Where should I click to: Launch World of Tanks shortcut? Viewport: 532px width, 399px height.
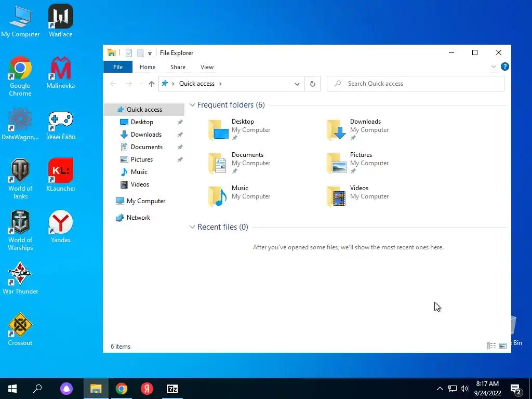[x=20, y=179]
